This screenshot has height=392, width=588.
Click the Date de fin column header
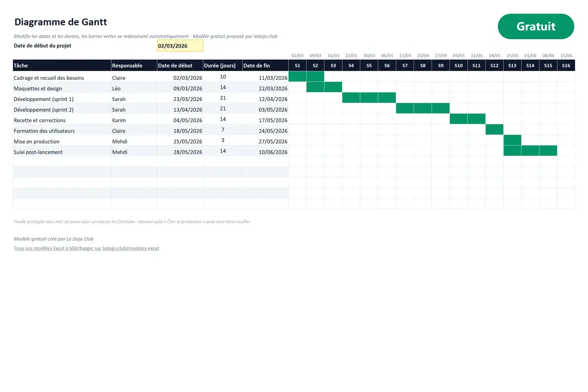265,65
